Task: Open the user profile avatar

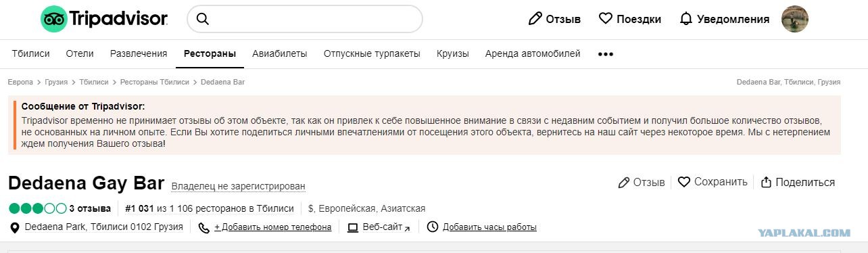Action: point(795,19)
